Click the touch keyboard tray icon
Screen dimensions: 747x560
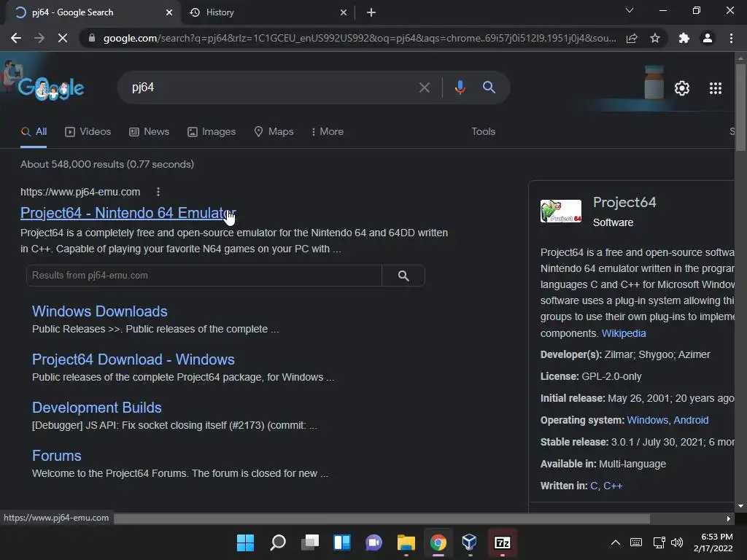[x=636, y=542]
